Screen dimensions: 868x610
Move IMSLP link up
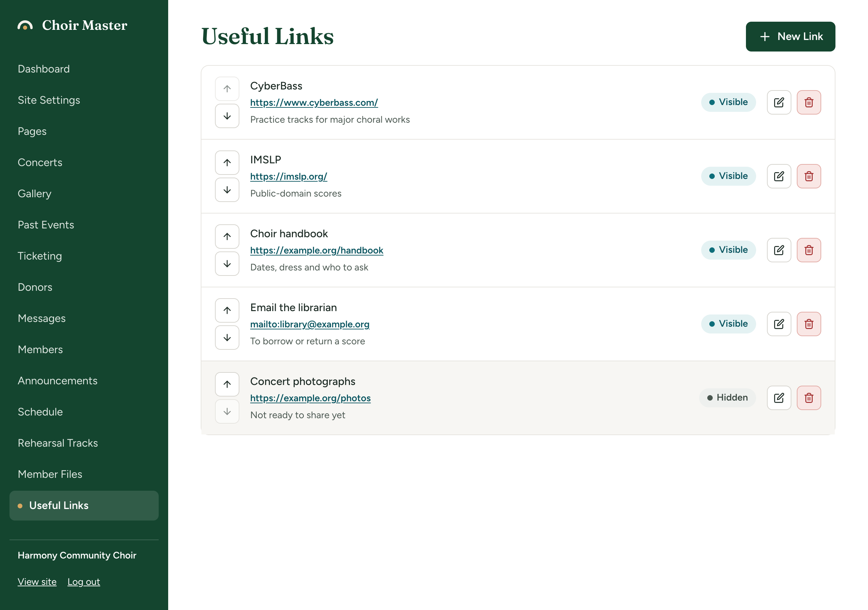pos(227,163)
